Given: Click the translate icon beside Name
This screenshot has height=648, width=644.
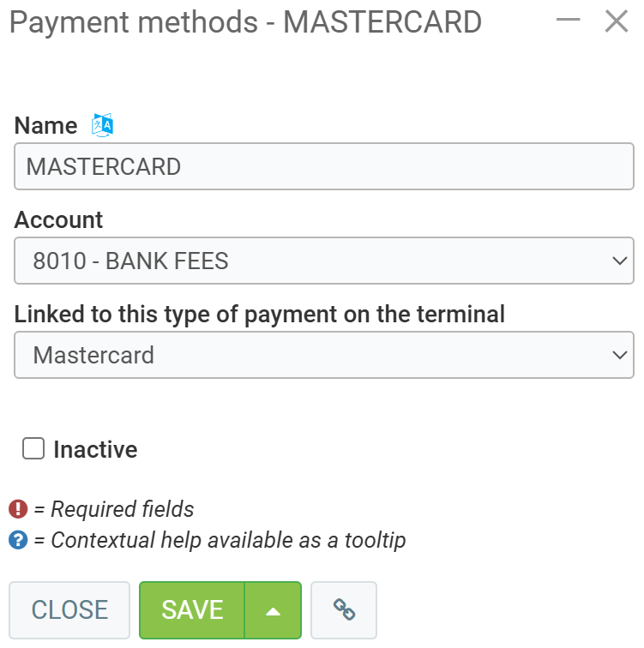Looking at the screenshot, I should [103, 125].
